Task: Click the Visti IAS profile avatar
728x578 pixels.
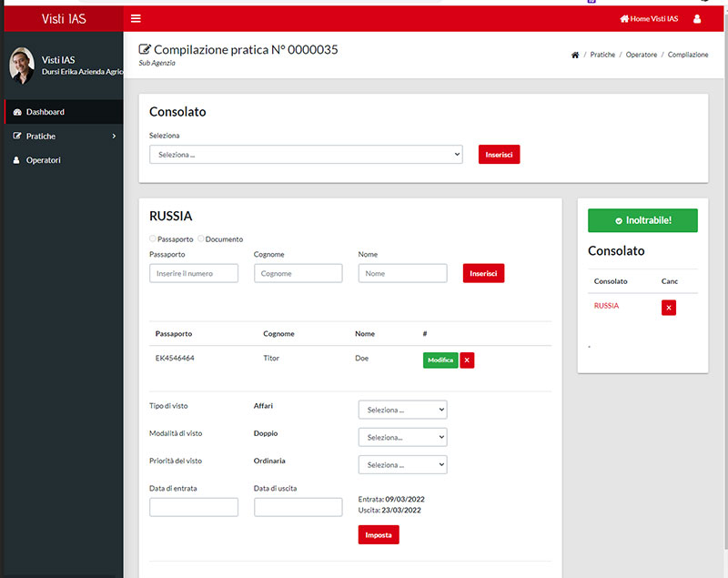Action: pos(22,66)
